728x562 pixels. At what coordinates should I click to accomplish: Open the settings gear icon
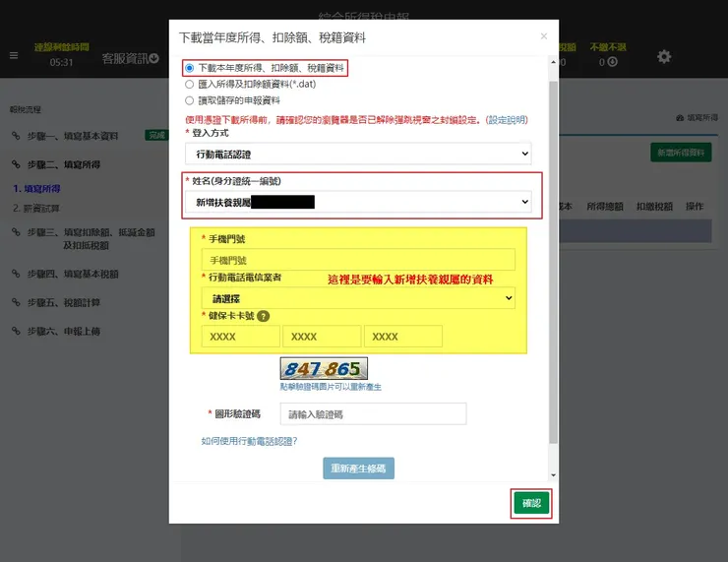click(664, 57)
